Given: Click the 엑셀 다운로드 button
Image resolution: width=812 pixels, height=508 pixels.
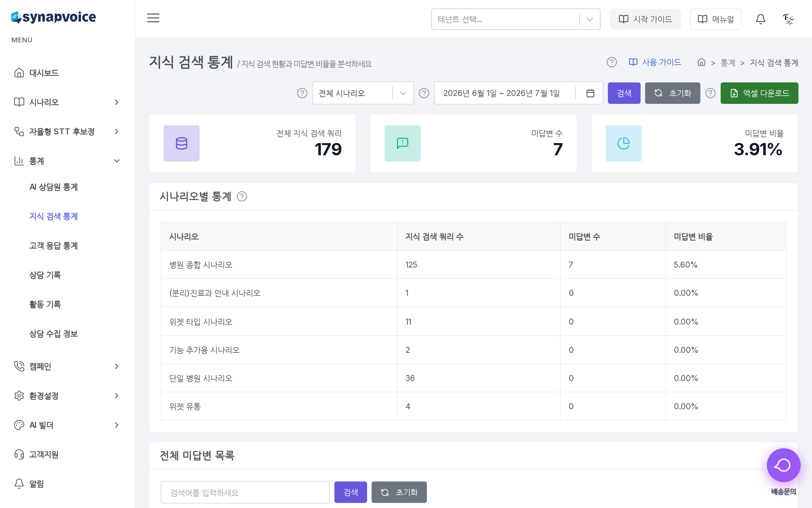Looking at the screenshot, I should pos(759,93).
